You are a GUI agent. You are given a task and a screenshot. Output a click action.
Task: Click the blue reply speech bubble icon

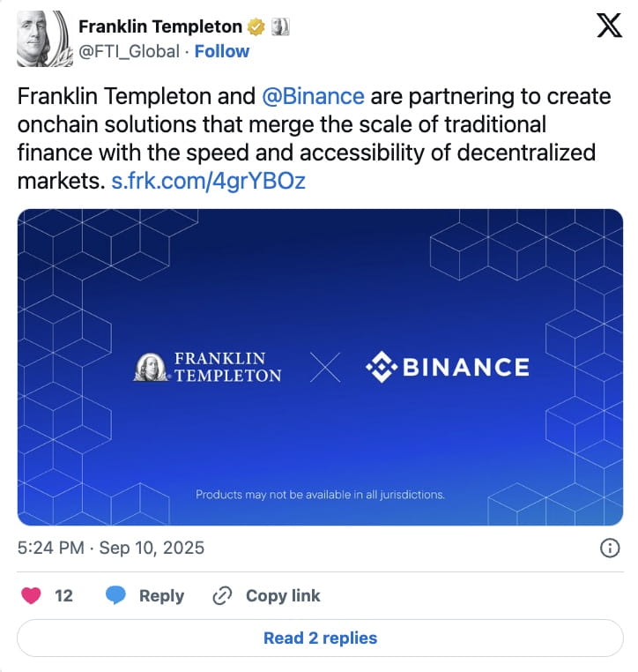(x=115, y=595)
